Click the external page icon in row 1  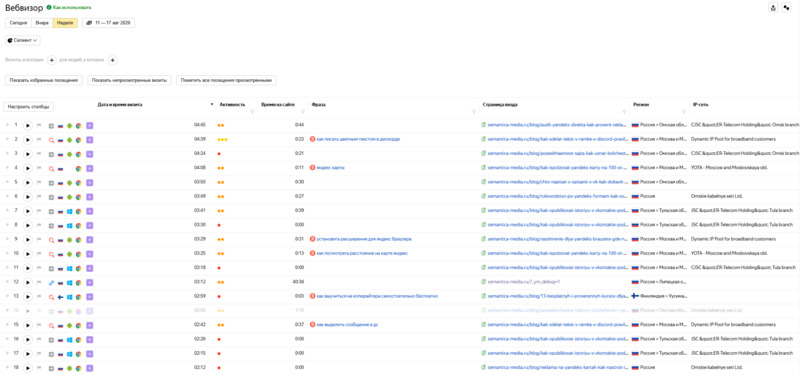point(484,125)
